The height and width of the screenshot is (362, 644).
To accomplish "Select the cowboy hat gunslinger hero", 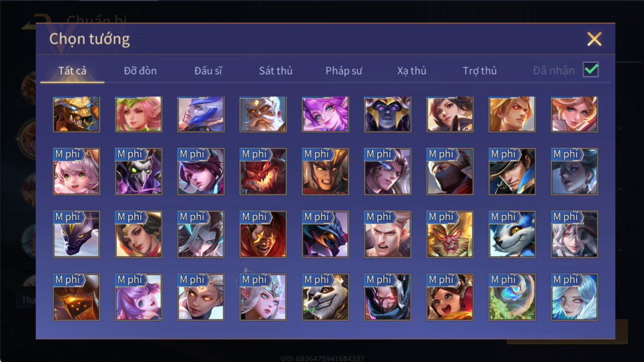I will coord(512,172).
